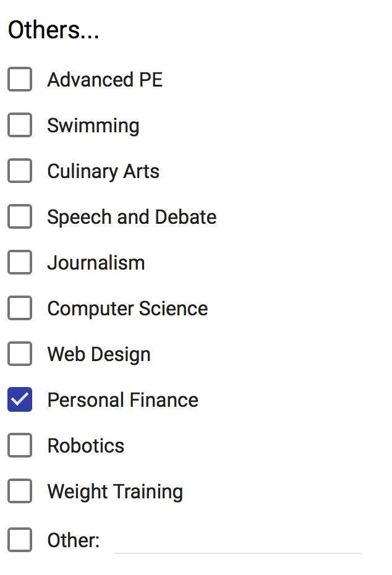Tick the Robotics checkbox

tap(20, 446)
